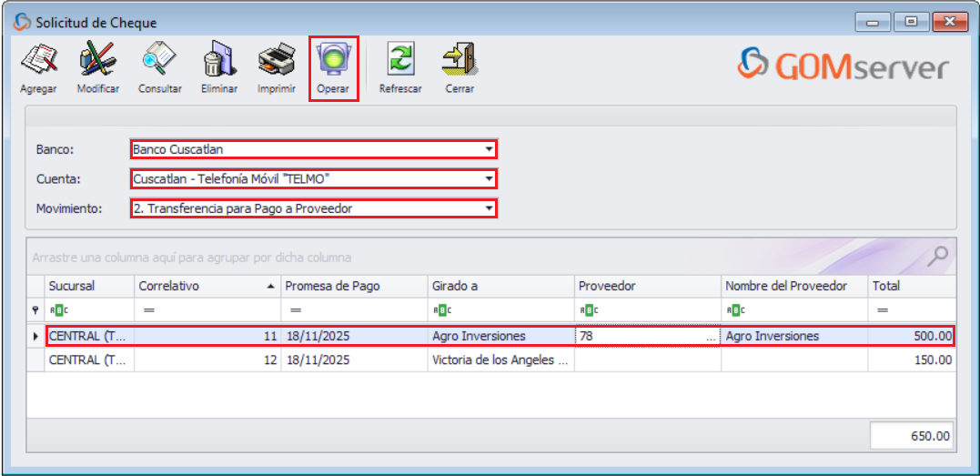Click the Agro Inversiones Girado a cell

(501, 337)
